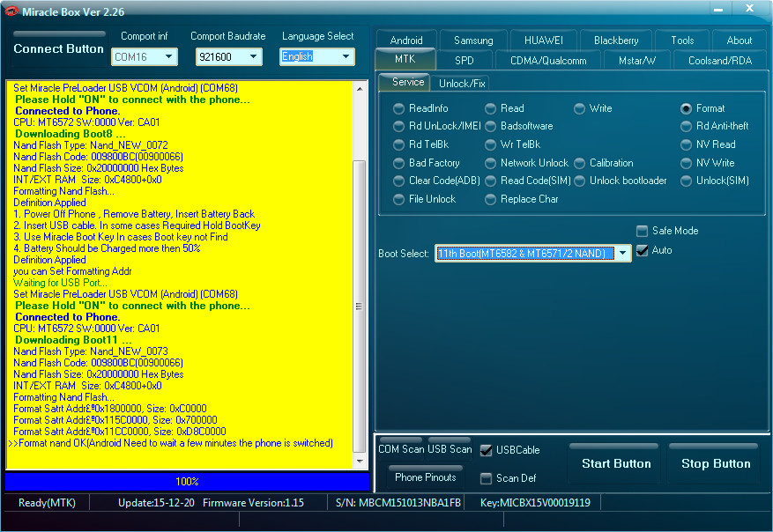Toggle the USBCable checkbox

[x=486, y=450]
